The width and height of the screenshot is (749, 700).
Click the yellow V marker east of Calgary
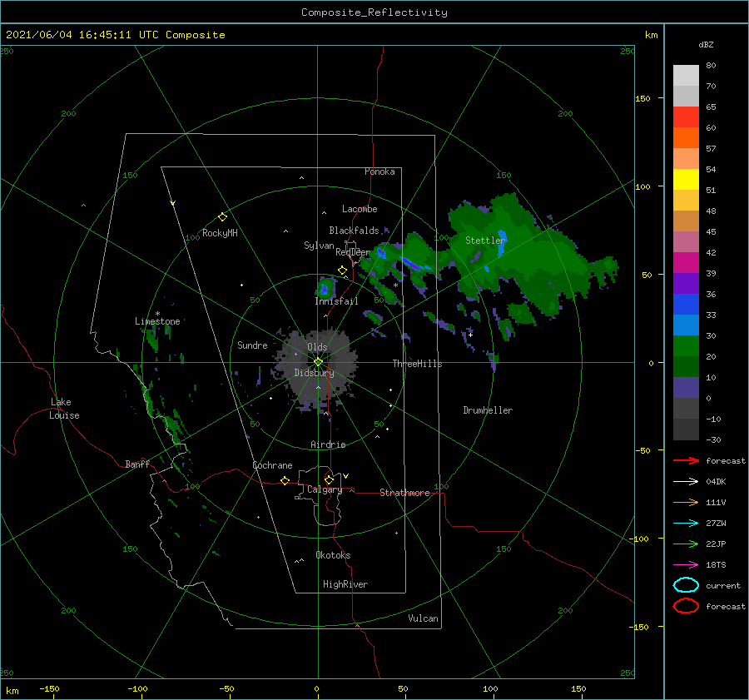point(346,476)
